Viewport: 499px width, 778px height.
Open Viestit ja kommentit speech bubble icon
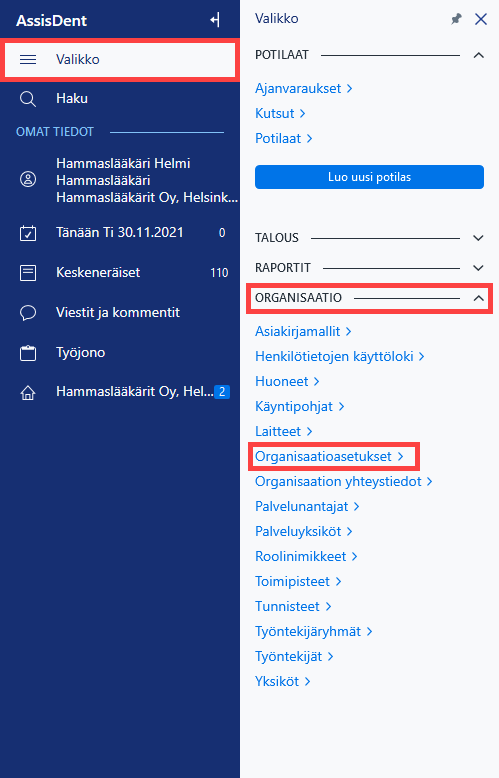click(x=28, y=313)
